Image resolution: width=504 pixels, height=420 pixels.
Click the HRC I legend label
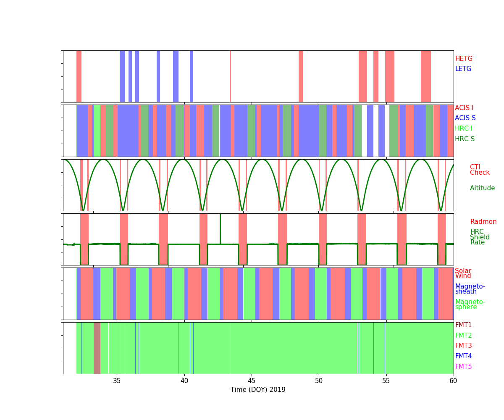[464, 129]
